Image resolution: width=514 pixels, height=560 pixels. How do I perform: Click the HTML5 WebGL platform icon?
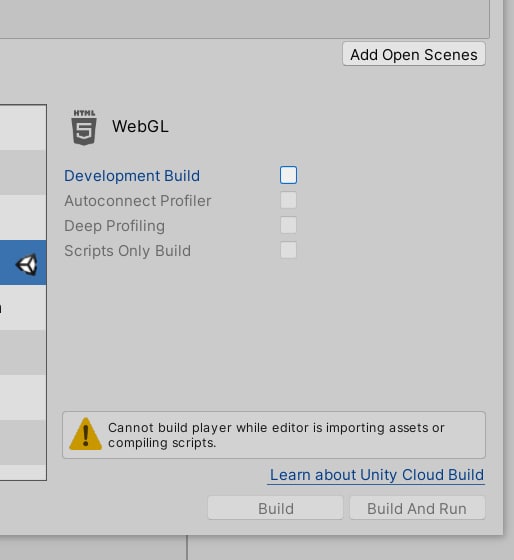84,127
